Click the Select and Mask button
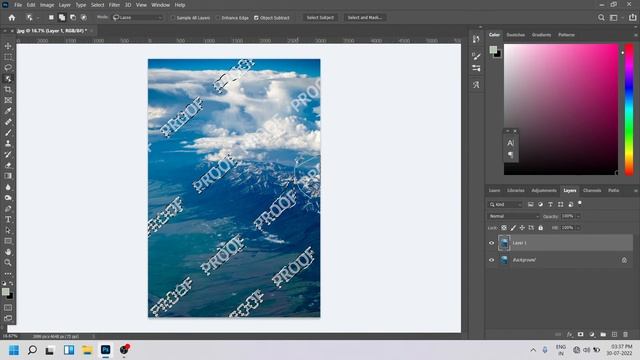Viewport: 640px width, 360px height. pos(364,18)
